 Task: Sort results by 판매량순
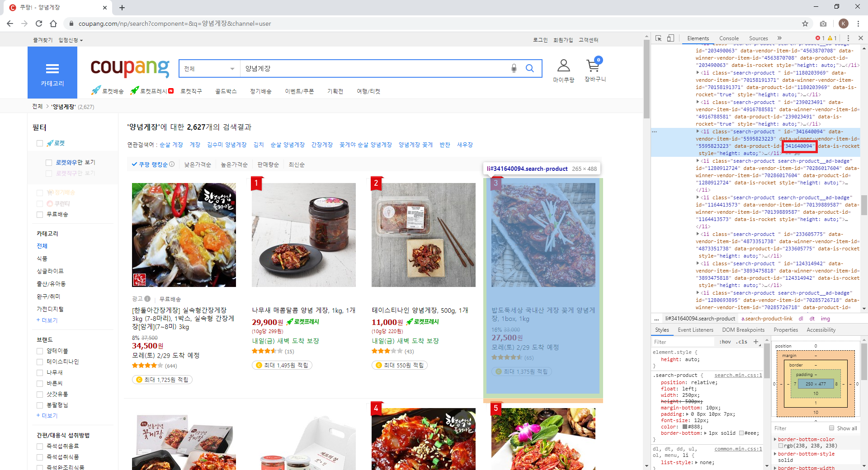(x=268, y=164)
